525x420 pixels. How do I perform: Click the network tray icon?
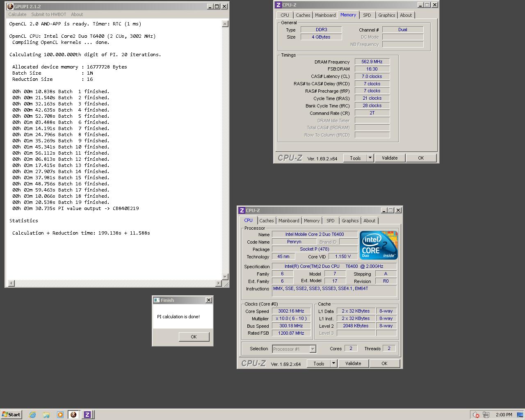click(486, 415)
